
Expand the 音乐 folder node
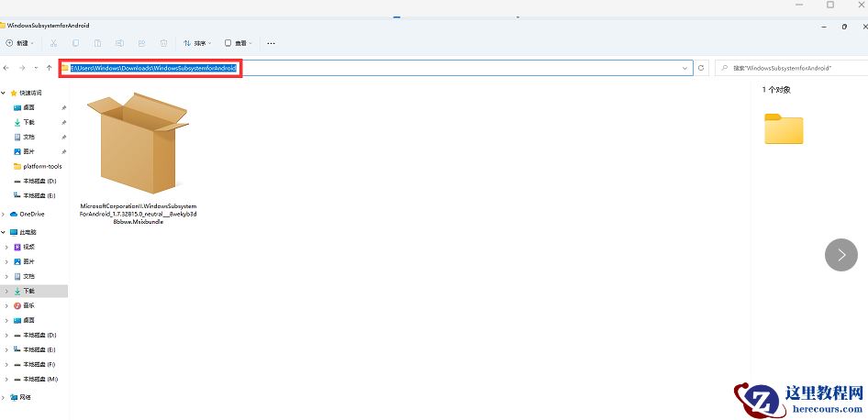[x=6, y=306]
